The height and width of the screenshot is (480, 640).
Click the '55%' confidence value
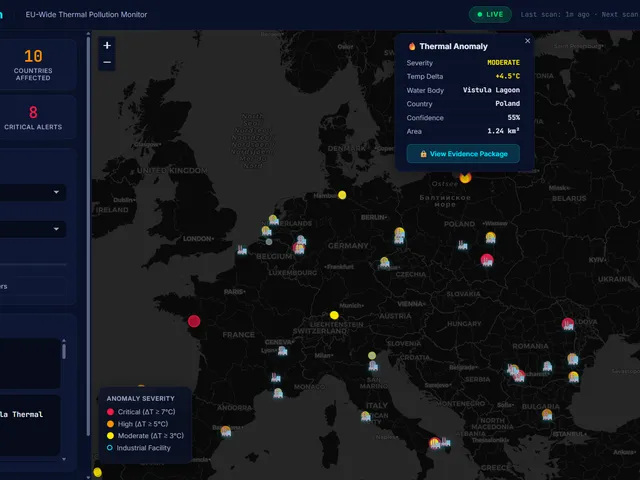click(513, 117)
